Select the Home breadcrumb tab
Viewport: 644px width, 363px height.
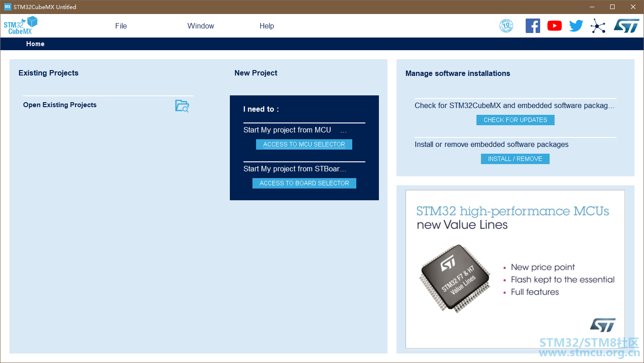tap(35, 44)
